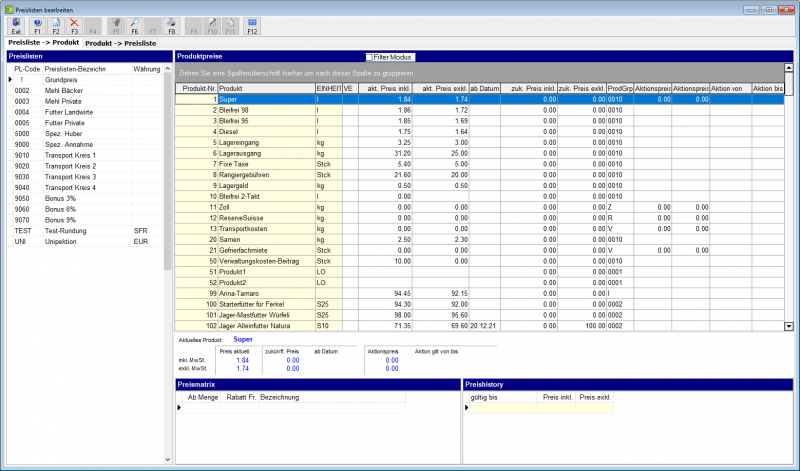The image size is (800, 471).
Task: Select product row Jager Alleinfutter Natura
Action: pos(480,326)
